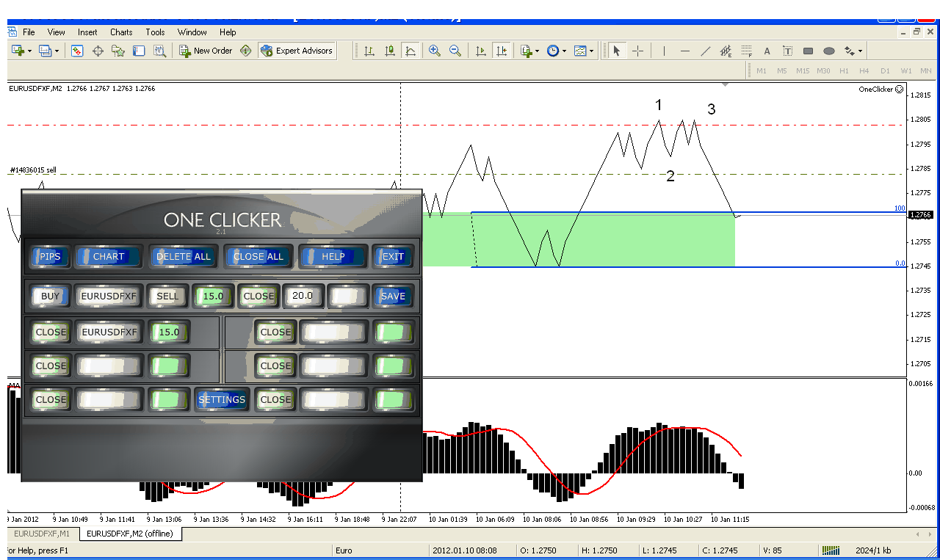Select the Text tool (A icon)
Image resolution: width=940 pixels, height=560 pixels.
point(767,51)
